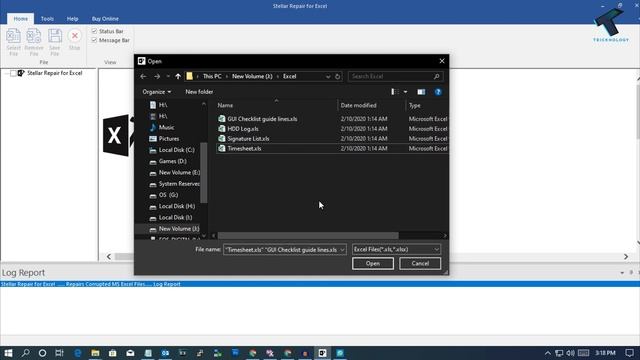The width and height of the screenshot is (640, 360).
Task: Select New Volume (J:) in navigation pane
Action: tap(178, 229)
